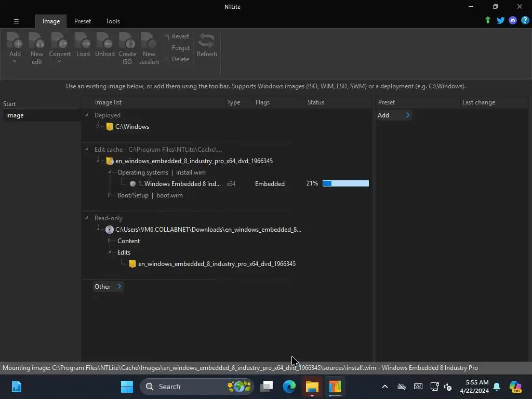The height and width of the screenshot is (399, 532).
Task: Click the green update arrow icon
Action: tap(488, 20)
